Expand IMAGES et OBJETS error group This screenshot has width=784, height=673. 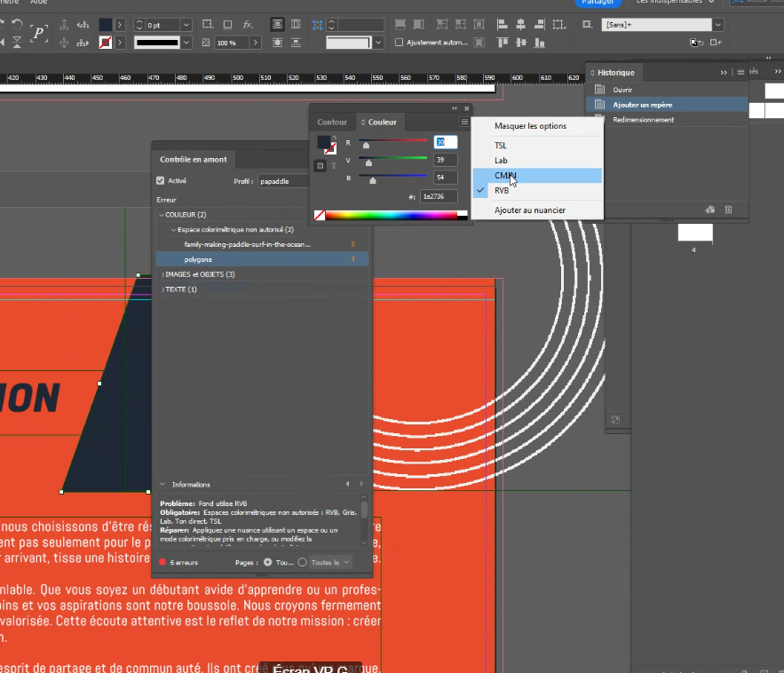coord(162,274)
